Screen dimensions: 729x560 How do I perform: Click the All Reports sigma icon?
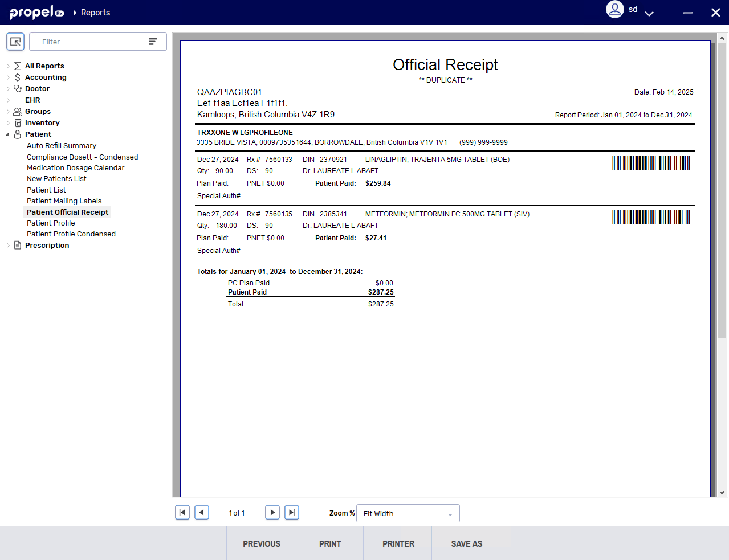18,66
